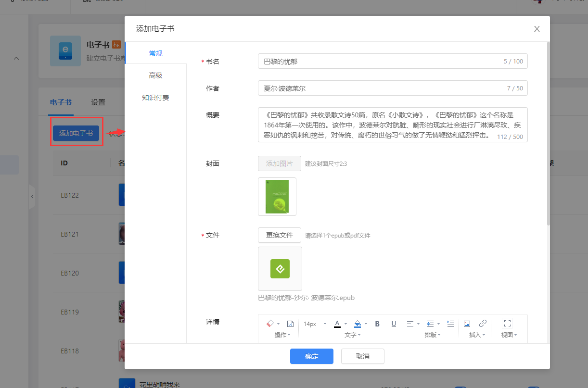Click the 电子书 app icon in header
This screenshot has width=588, height=388.
click(x=65, y=50)
